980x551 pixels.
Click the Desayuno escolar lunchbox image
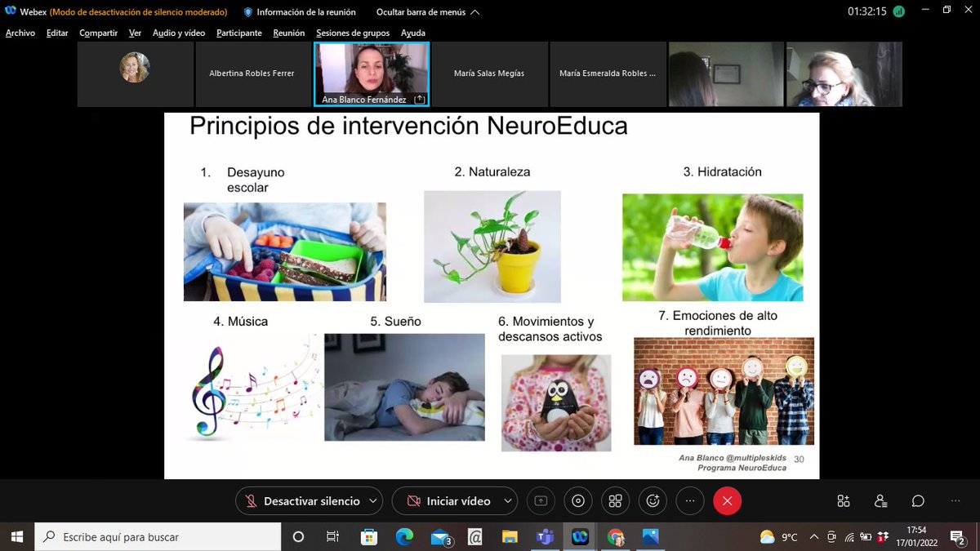(285, 252)
